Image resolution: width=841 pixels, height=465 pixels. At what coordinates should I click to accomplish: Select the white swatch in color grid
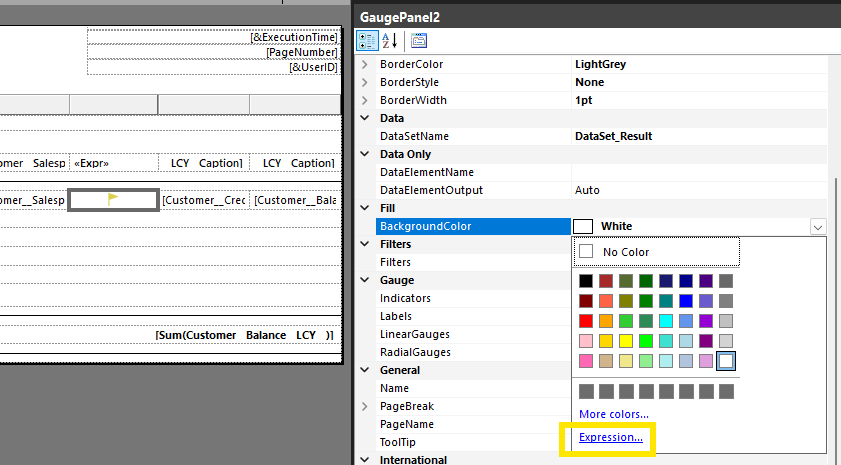point(726,361)
